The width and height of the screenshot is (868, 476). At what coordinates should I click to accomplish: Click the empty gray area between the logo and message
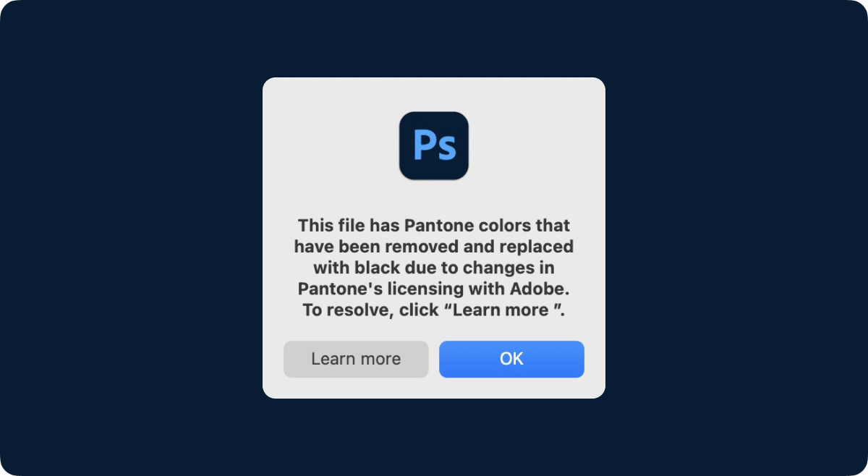[434, 198]
